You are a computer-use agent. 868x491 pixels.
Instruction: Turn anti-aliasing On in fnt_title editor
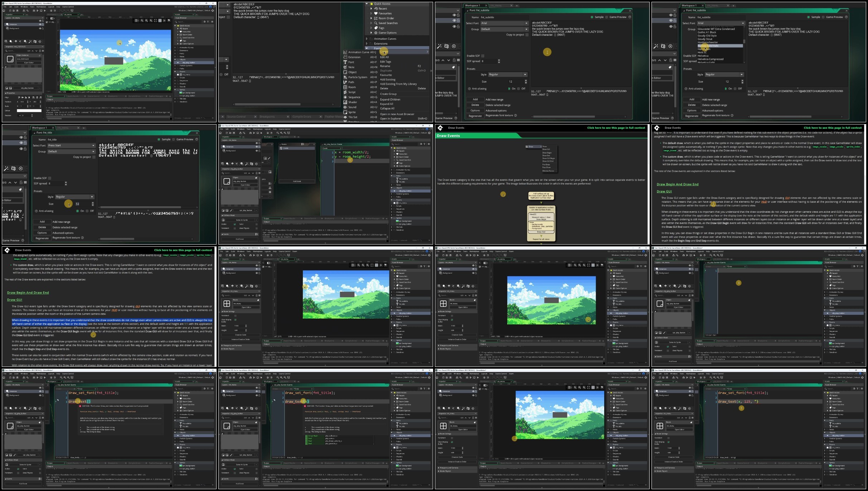coord(77,211)
